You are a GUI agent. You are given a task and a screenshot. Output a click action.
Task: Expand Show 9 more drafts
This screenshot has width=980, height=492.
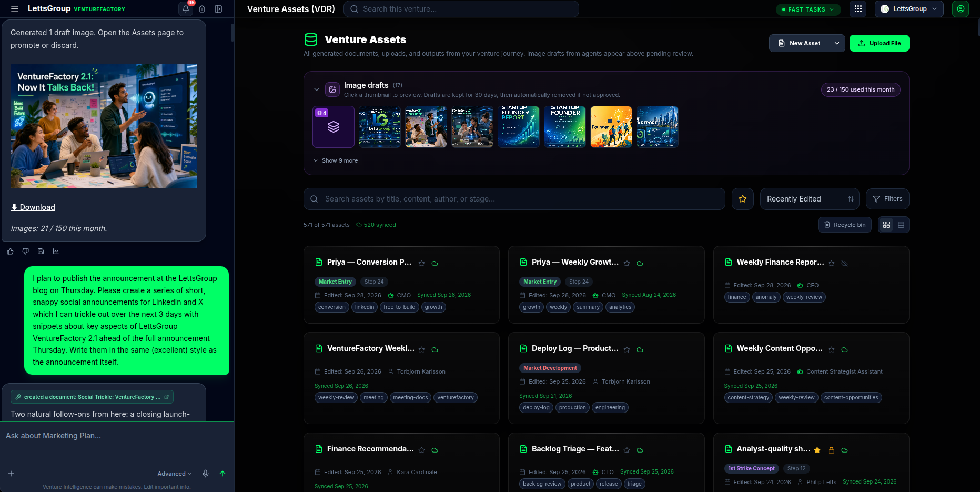(336, 160)
